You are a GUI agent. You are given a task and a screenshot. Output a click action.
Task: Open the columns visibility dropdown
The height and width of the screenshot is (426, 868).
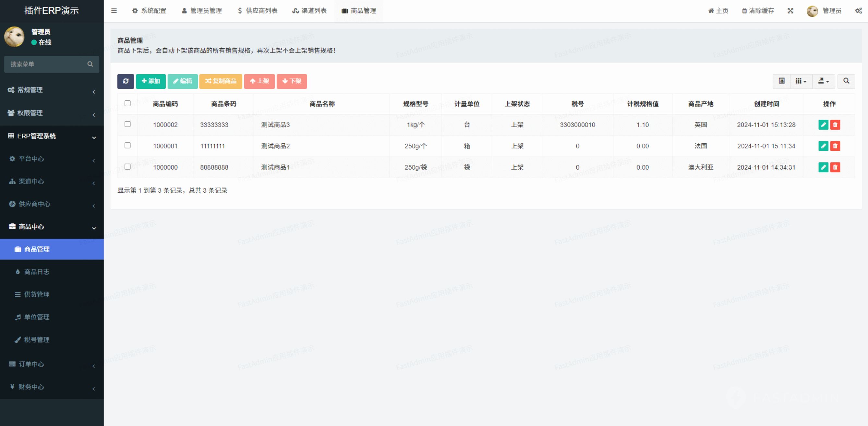[801, 81]
